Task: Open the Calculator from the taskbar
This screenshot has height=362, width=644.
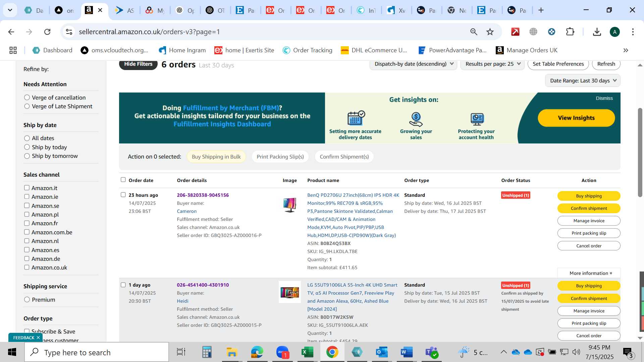Action: [x=207, y=352]
